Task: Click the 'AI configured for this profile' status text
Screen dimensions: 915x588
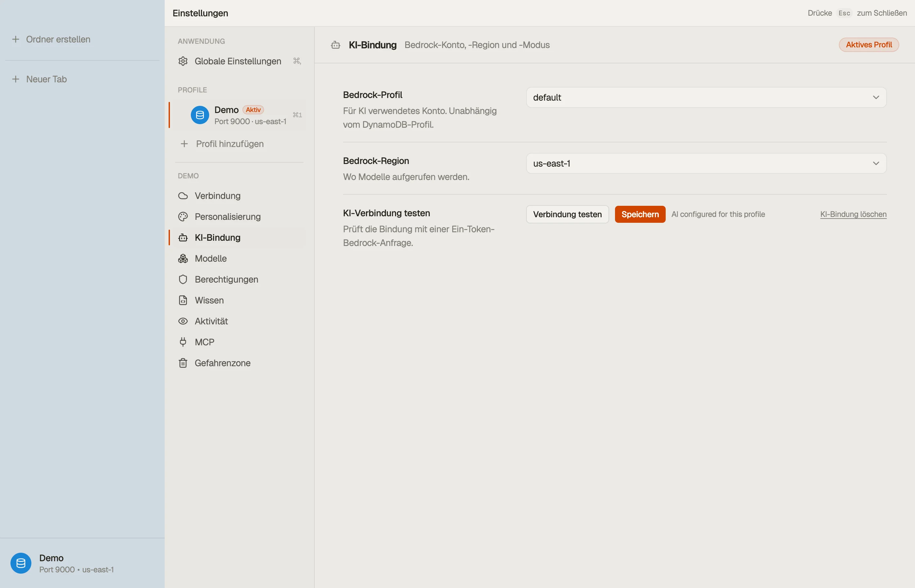Action: point(718,214)
